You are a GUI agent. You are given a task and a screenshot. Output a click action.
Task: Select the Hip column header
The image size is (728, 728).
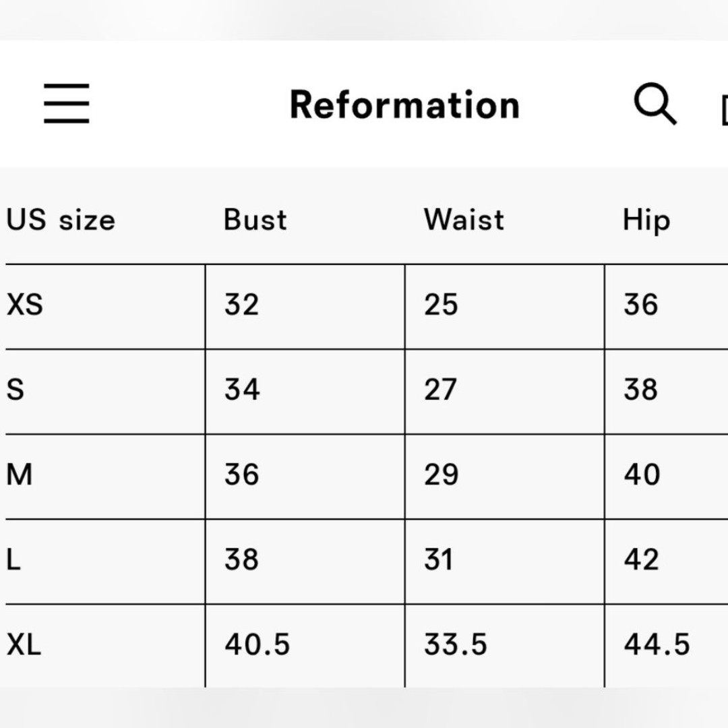pos(646,220)
